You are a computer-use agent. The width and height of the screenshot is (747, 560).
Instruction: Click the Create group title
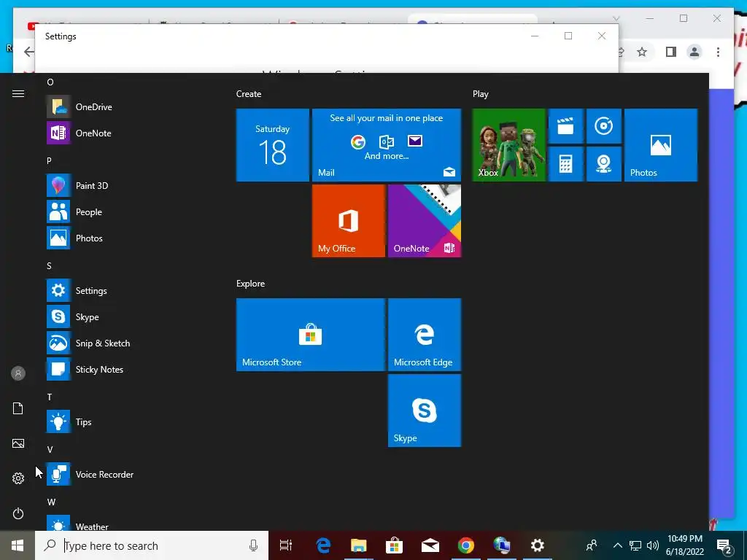[x=249, y=94]
